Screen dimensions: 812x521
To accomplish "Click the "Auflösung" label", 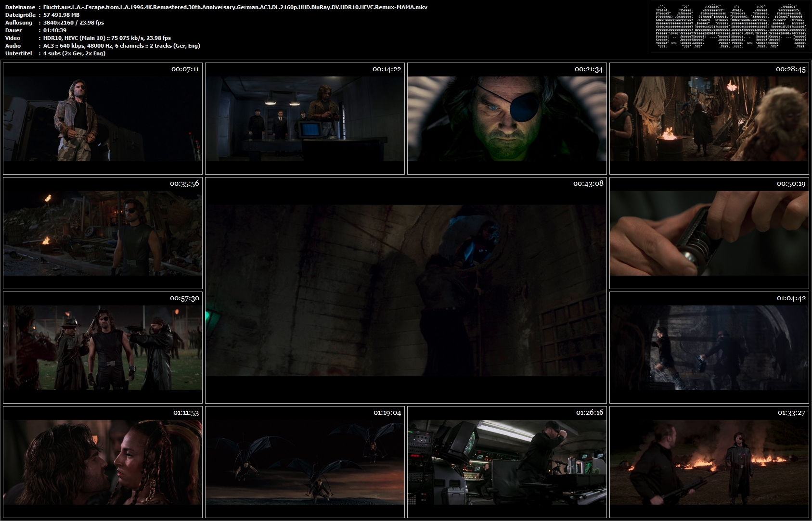I will pyautogui.click(x=19, y=23).
